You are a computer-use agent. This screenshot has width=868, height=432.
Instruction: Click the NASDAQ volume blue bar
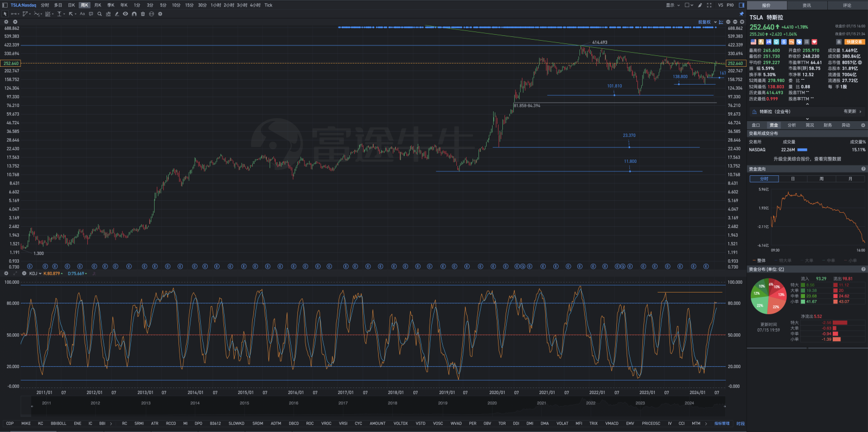pos(802,150)
